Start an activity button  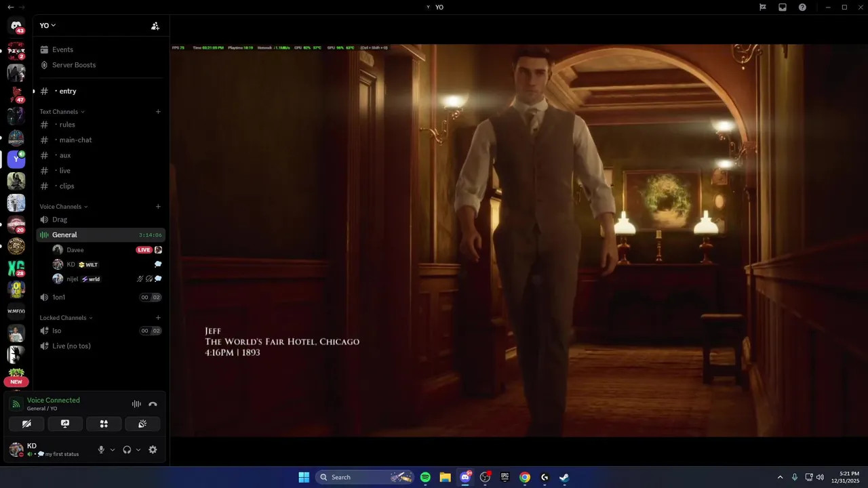coord(104,424)
